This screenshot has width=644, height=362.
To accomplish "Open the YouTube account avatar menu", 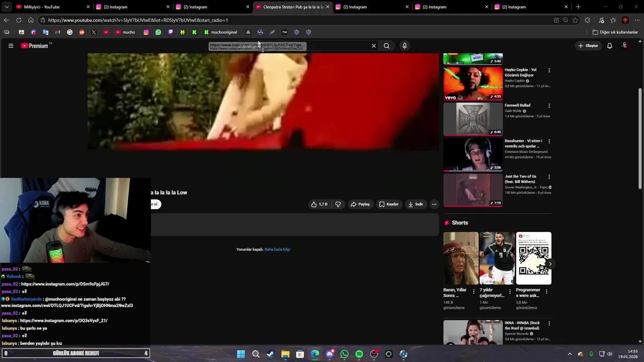I will pos(625,46).
